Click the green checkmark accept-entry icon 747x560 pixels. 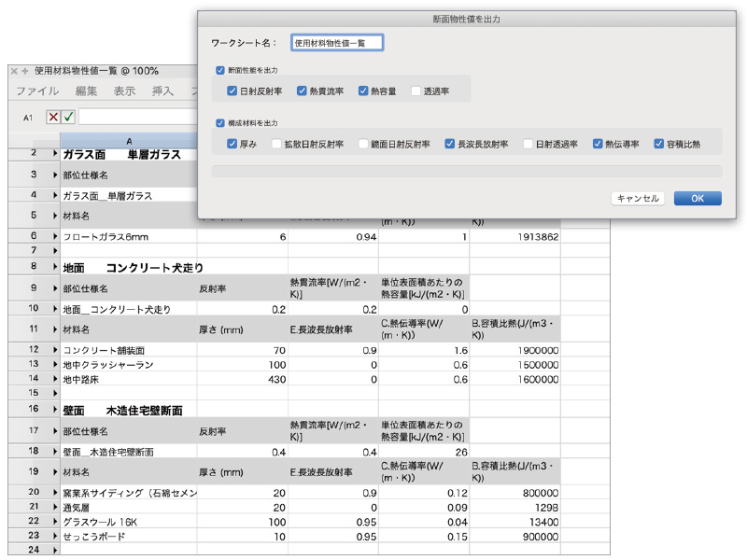coord(68,117)
